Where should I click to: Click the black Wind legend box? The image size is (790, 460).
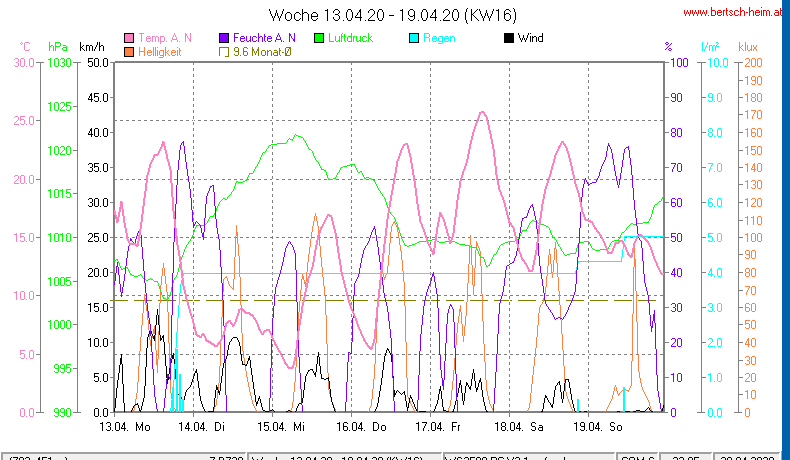tap(509, 38)
